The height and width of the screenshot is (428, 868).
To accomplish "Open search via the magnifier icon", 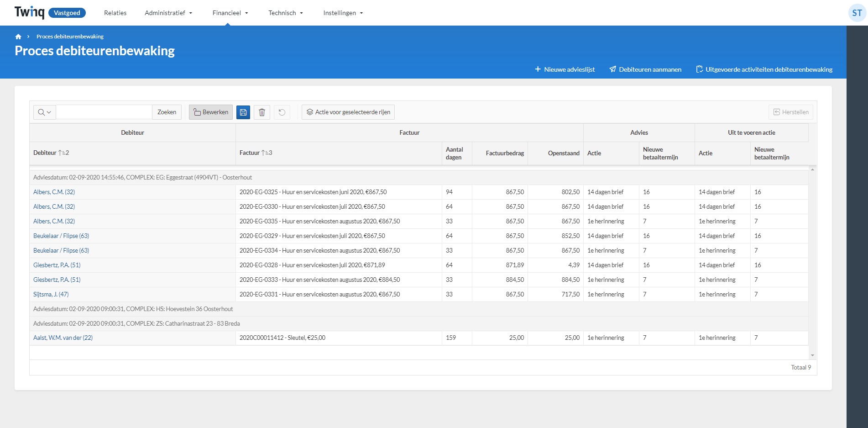I will (x=41, y=112).
